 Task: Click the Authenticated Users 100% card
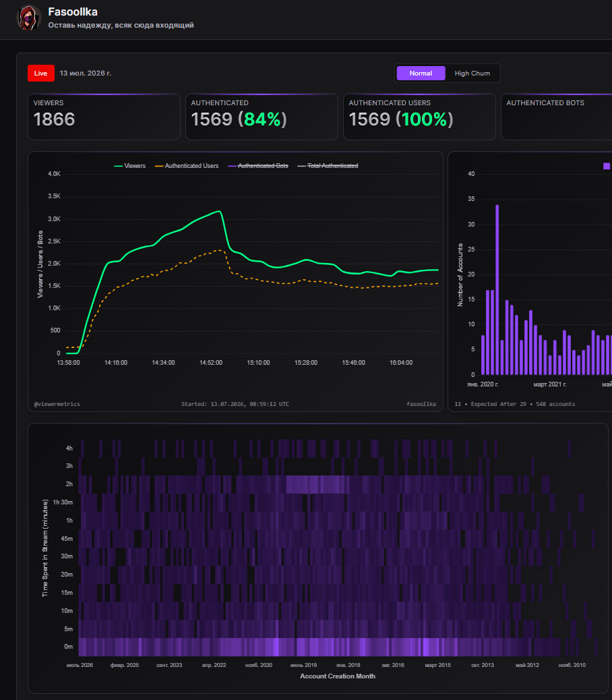pos(419,117)
